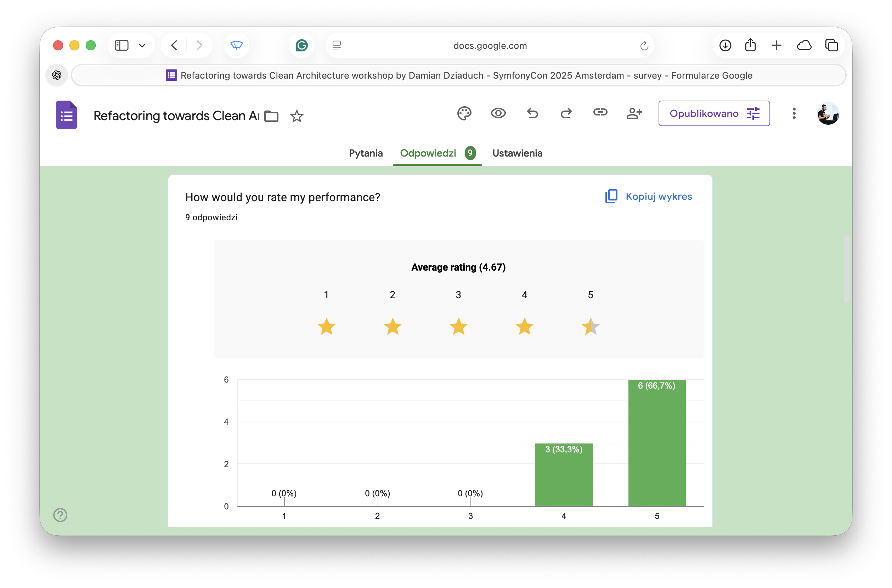Image resolution: width=892 pixels, height=588 pixels.
Task: Open the Google account profile picture
Action: pos(828,113)
